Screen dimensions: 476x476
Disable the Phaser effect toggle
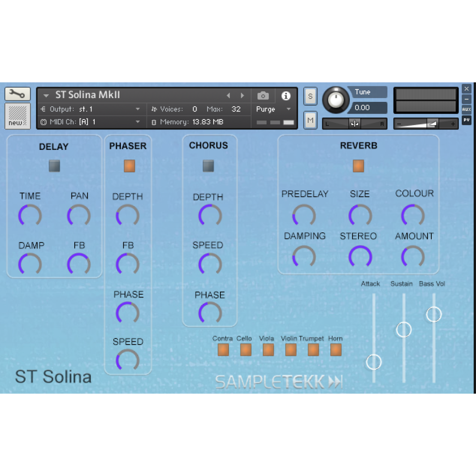[129, 166]
